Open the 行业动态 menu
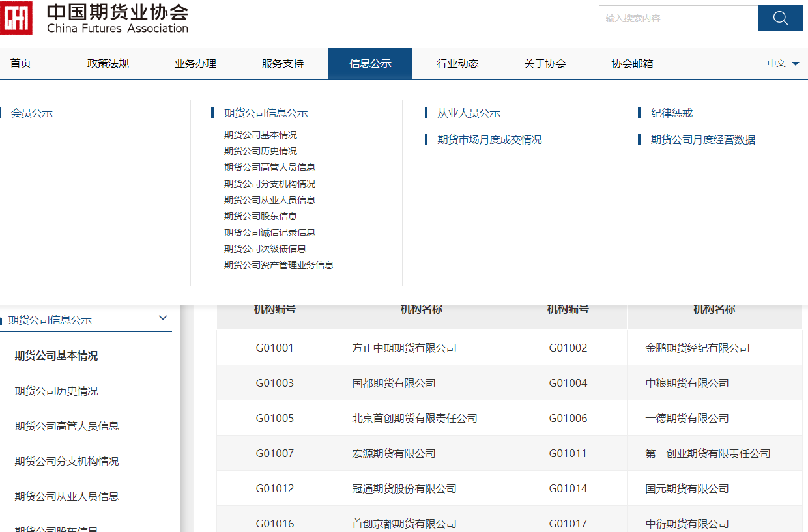The width and height of the screenshot is (808, 532). (457, 63)
